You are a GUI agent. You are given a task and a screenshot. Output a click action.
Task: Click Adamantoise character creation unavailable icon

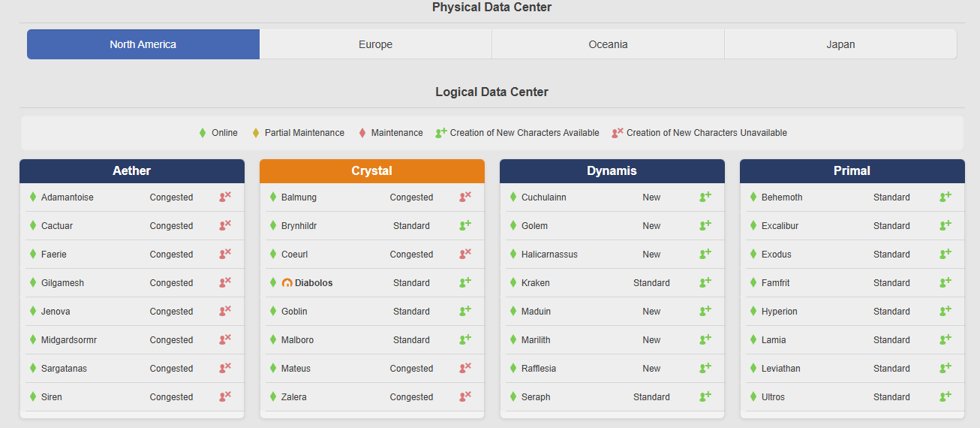click(225, 197)
